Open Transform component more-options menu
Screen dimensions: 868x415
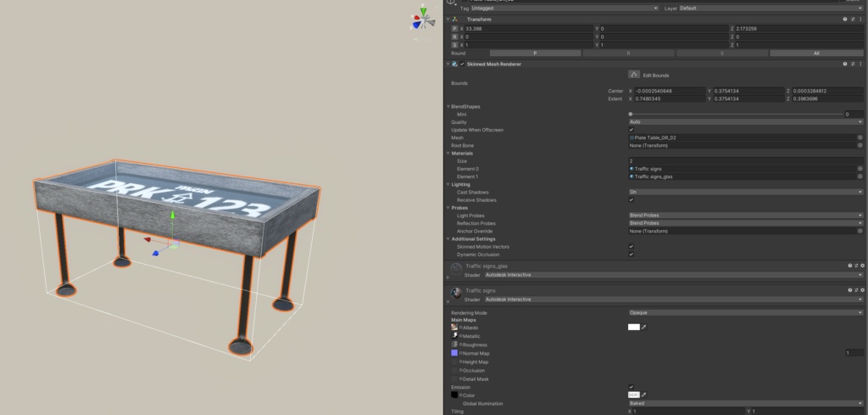[x=861, y=20]
